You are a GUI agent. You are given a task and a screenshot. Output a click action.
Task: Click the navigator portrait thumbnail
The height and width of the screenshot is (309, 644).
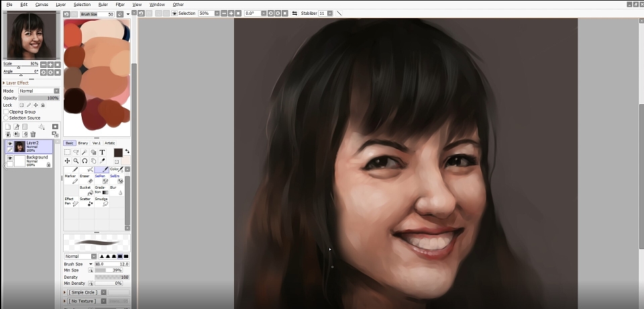coord(32,36)
